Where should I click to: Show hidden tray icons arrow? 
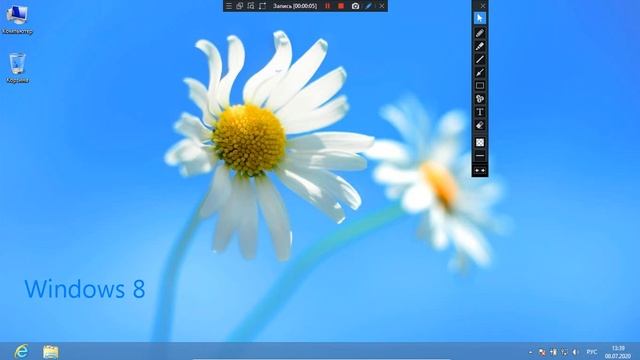click(x=531, y=352)
